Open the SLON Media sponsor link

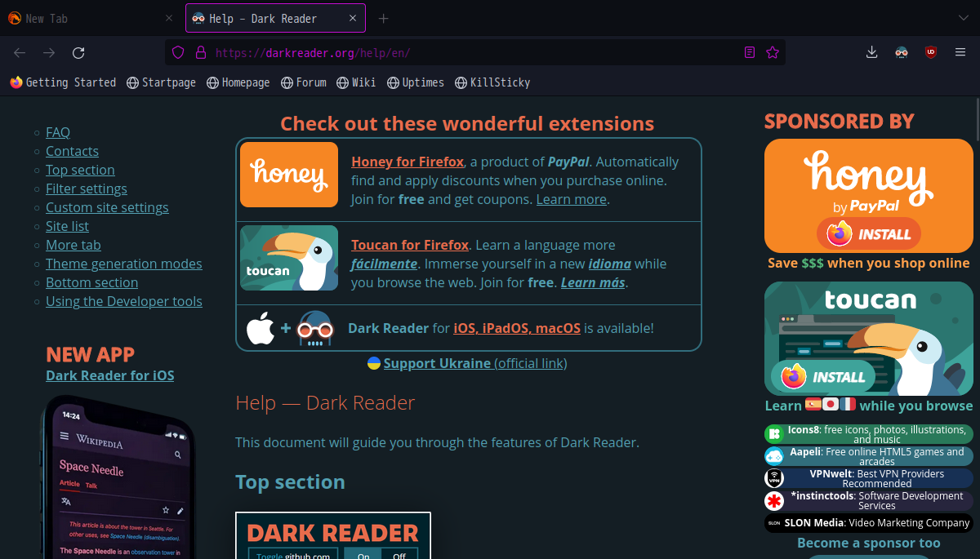pos(869,523)
